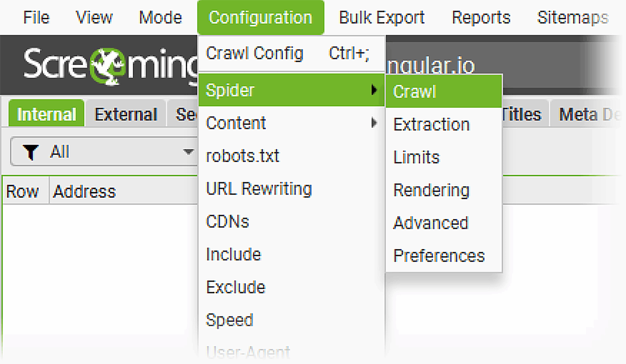Open the Sitemaps menu
Image resolution: width=626 pixels, height=364 pixels.
[573, 17]
